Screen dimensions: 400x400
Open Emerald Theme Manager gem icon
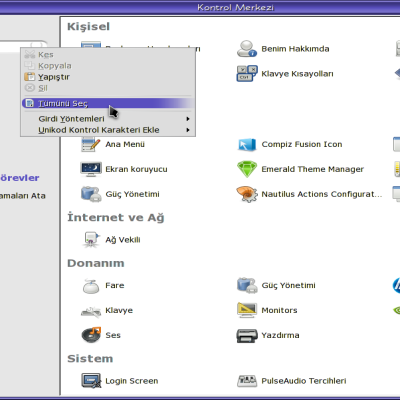[247, 169]
